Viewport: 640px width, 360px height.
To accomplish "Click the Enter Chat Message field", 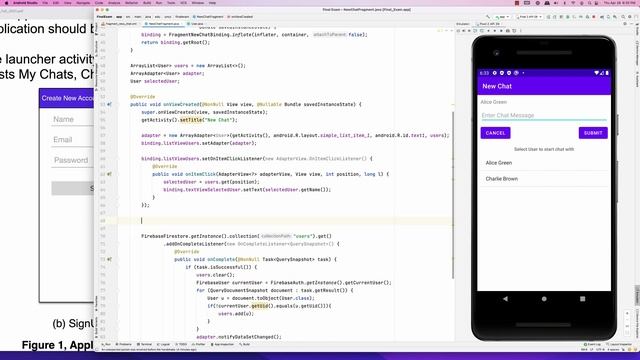I will click(x=544, y=116).
